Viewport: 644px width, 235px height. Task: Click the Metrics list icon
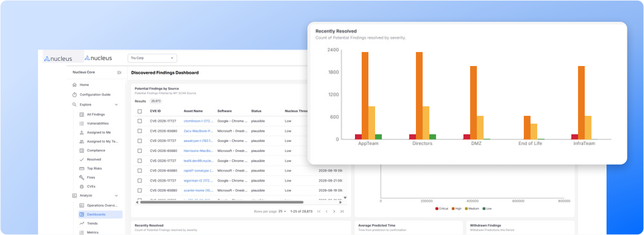point(82,232)
